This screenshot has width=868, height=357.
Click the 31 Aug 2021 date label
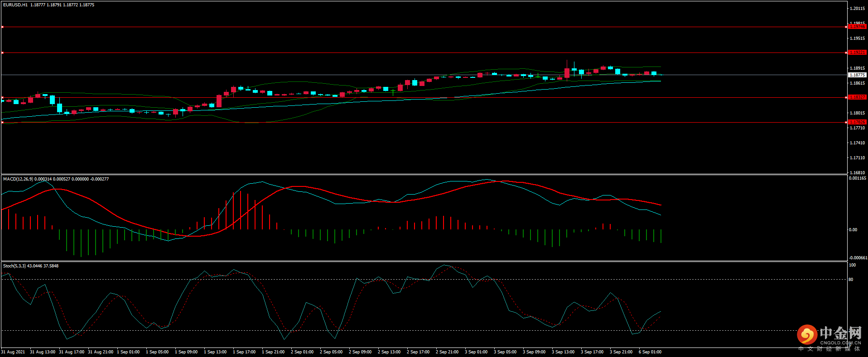coord(13,352)
